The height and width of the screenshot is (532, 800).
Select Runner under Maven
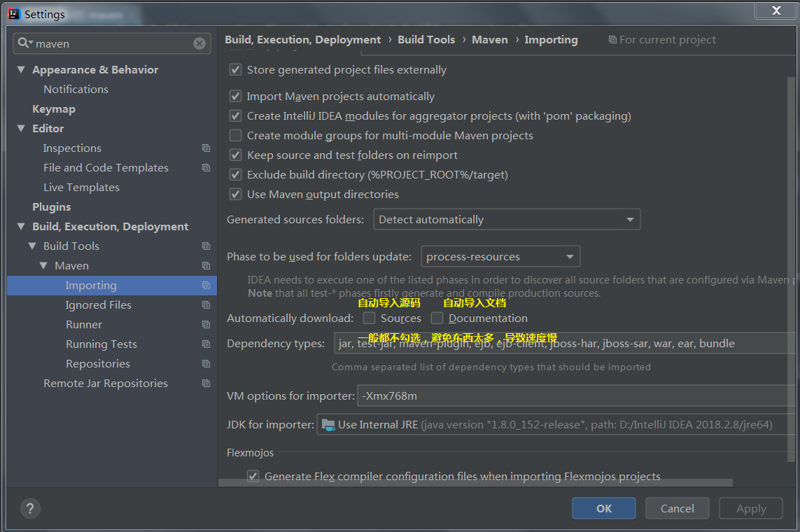84,324
